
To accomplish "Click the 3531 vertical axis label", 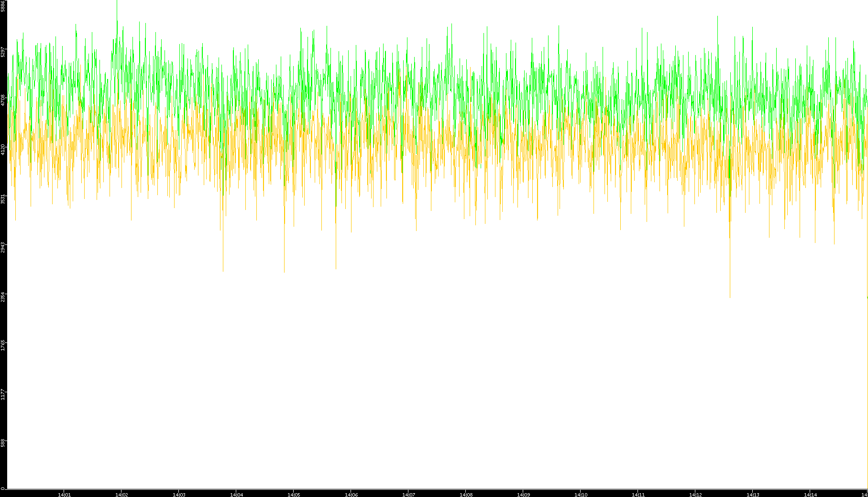I will click(x=3, y=199).
